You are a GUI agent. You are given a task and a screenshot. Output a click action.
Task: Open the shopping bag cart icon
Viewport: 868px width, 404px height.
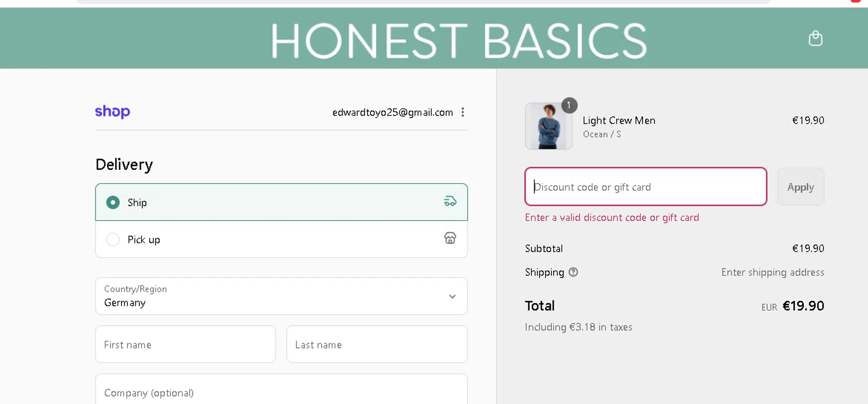[815, 38]
